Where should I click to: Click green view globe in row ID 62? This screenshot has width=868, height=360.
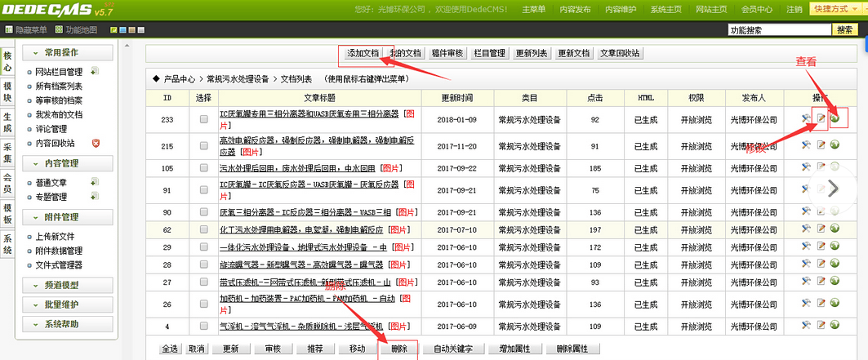click(835, 228)
